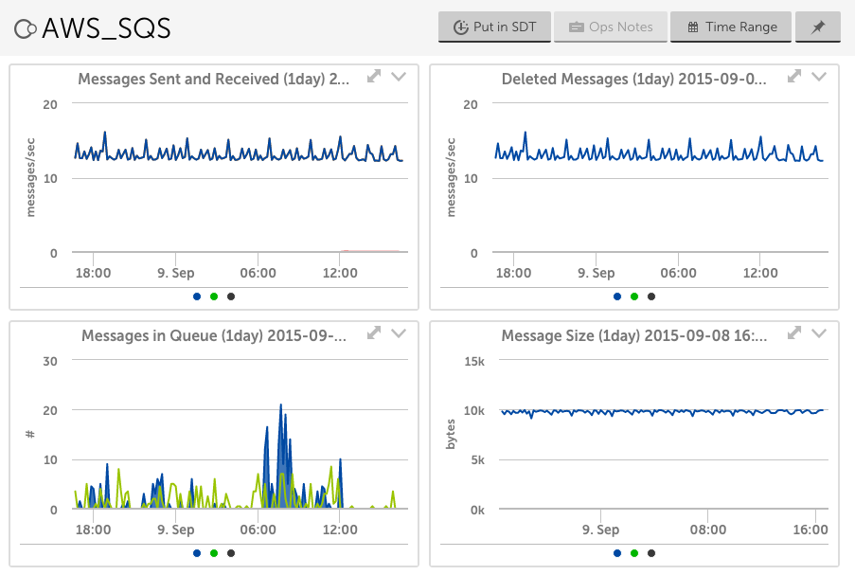Open the Messages in Queue graph options chevron
Viewport: 855px width, 575px height.
tap(399, 333)
